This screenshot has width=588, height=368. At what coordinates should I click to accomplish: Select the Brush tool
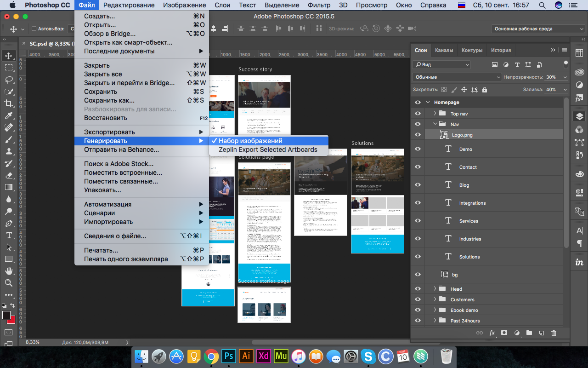click(x=8, y=139)
